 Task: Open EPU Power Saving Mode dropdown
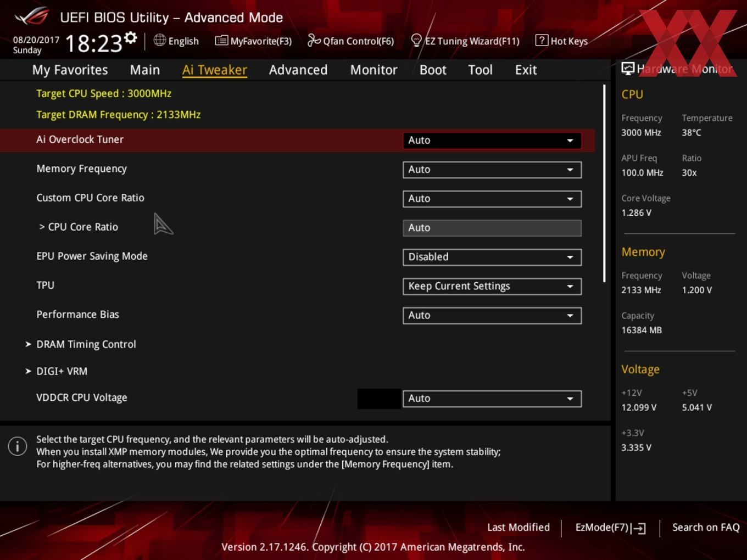click(x=492, y=257)
